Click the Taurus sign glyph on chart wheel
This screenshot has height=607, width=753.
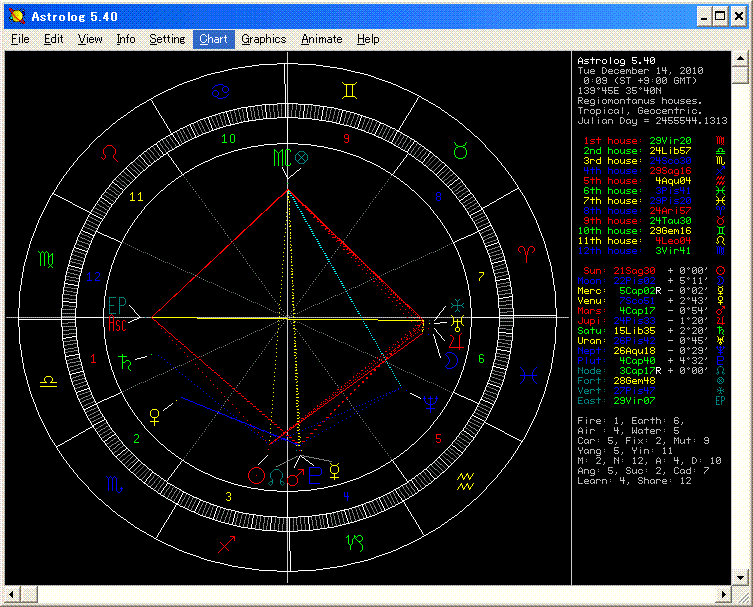[460, 150]
